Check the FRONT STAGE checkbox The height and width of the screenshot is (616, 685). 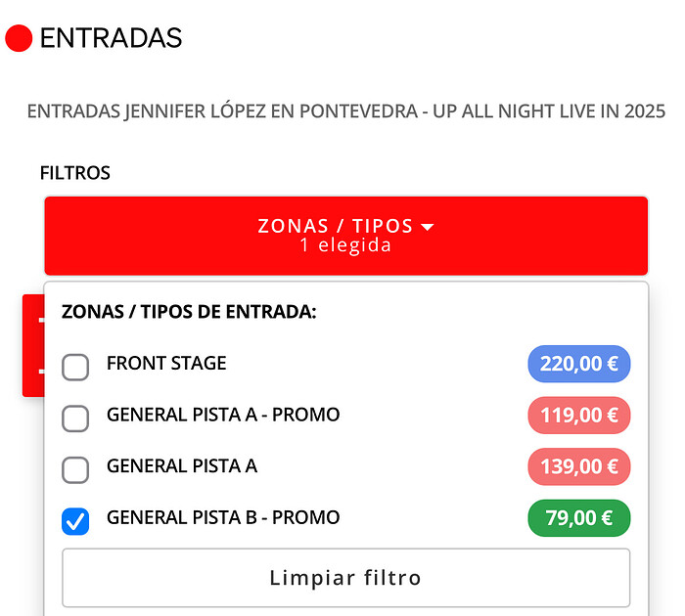tap(75, 367)
